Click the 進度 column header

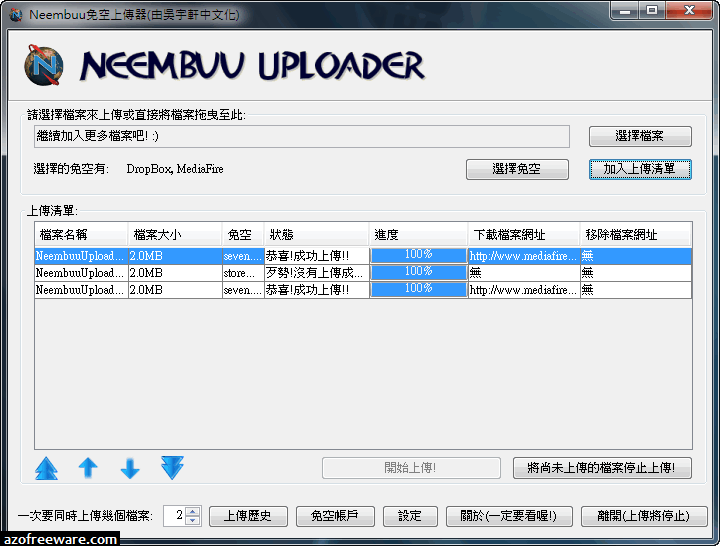point(418,235)
